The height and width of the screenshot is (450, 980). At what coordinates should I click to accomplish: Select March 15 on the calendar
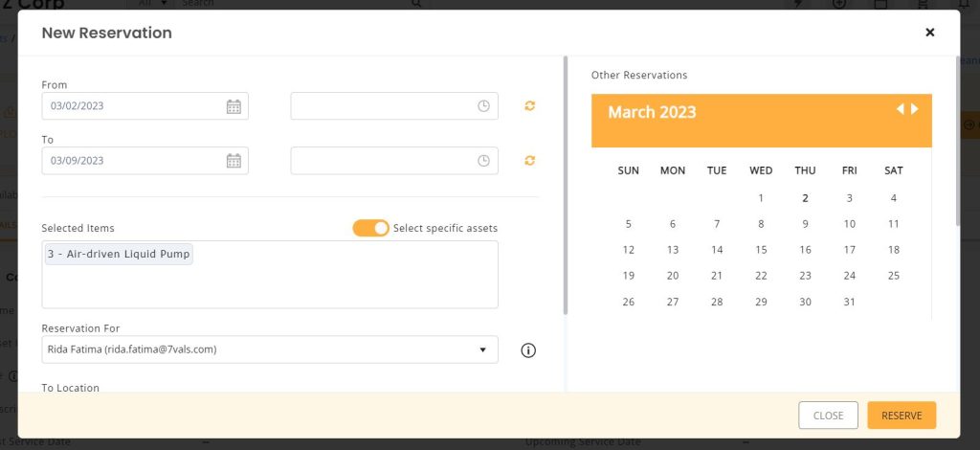[x=761, y=250]
